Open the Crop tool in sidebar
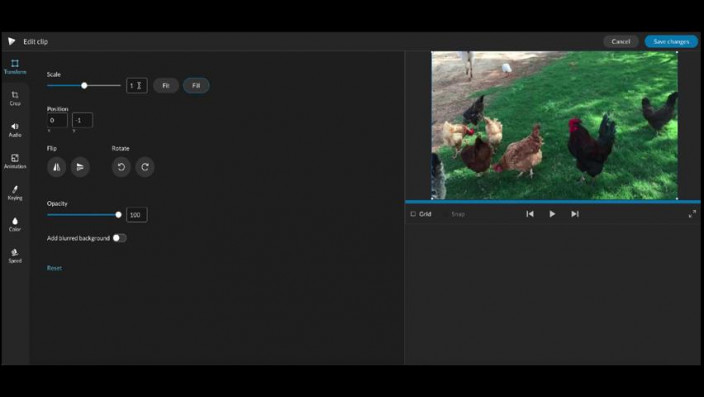The image size is (704, 397). pyautogui.click(x=15, y=98)
